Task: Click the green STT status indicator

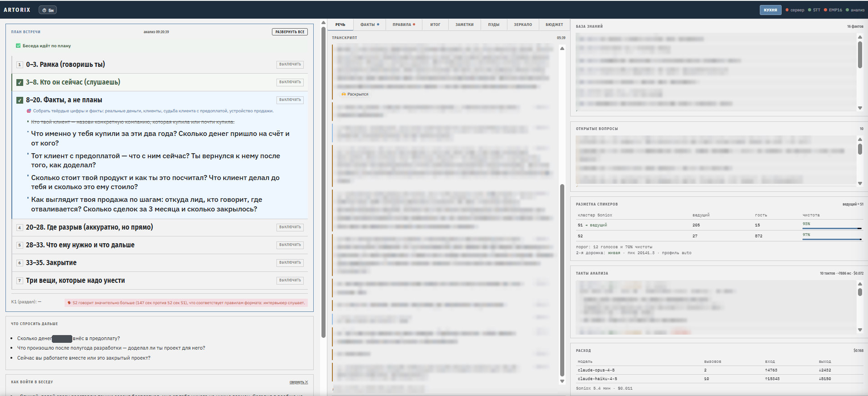Action: (814, 10)
